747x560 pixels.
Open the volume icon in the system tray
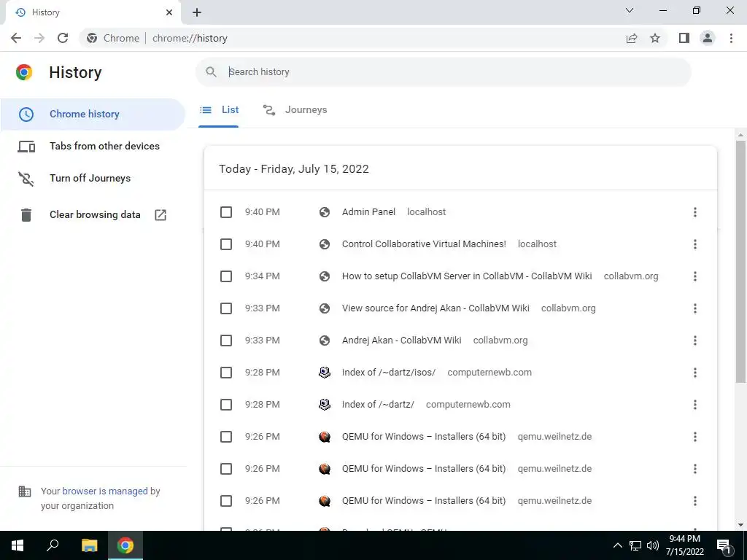tap(653, 545)
